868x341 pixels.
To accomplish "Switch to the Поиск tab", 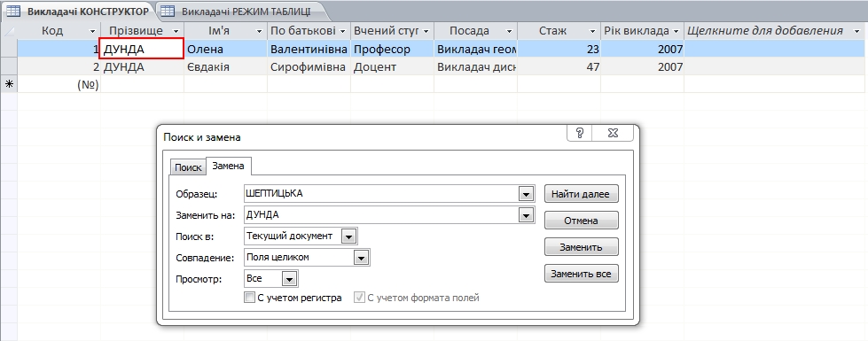I will [188, 167].
